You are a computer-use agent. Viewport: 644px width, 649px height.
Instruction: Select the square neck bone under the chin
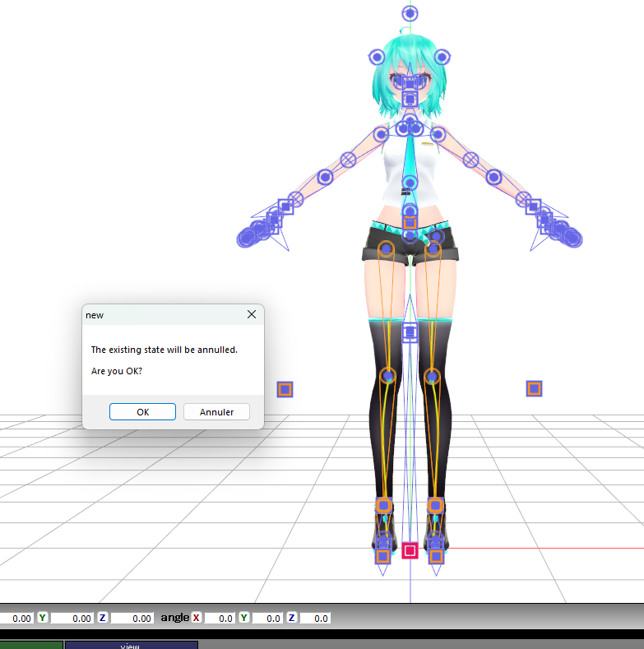coord(410,100)
